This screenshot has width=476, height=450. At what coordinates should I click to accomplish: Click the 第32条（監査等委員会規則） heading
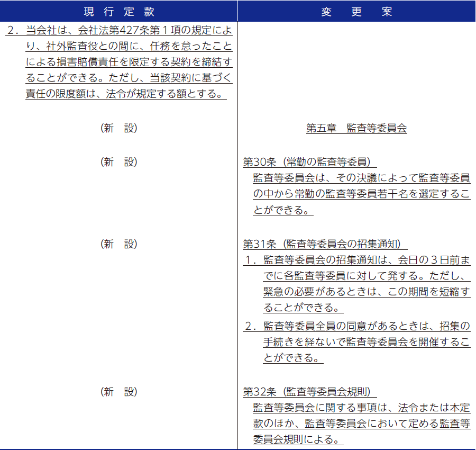[x=309, y=392]
